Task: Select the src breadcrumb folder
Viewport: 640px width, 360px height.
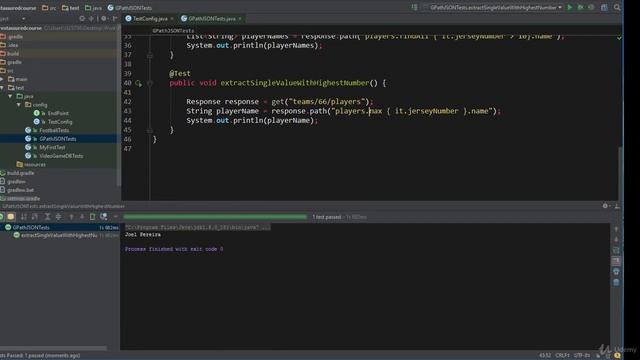Action: pyautogui.click(x=49, y=8)
